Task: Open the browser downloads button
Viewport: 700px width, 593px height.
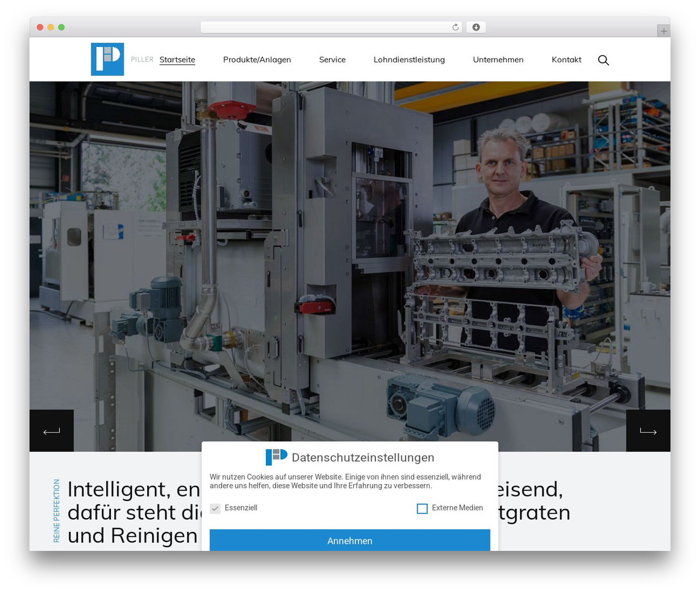Action: click(476, 27)
